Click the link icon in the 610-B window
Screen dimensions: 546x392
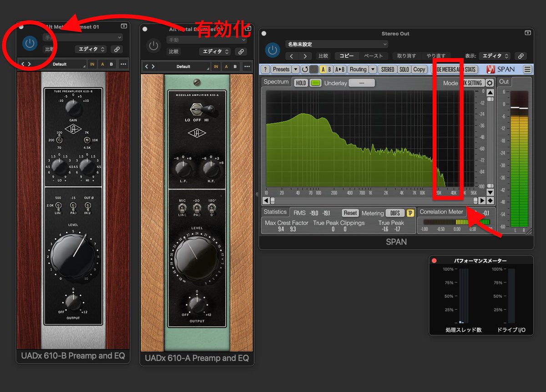[x=117, y=49]
